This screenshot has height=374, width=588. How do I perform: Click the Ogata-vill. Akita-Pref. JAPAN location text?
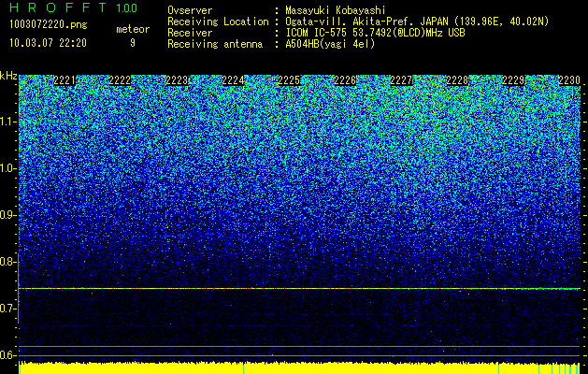coord(417,22)
